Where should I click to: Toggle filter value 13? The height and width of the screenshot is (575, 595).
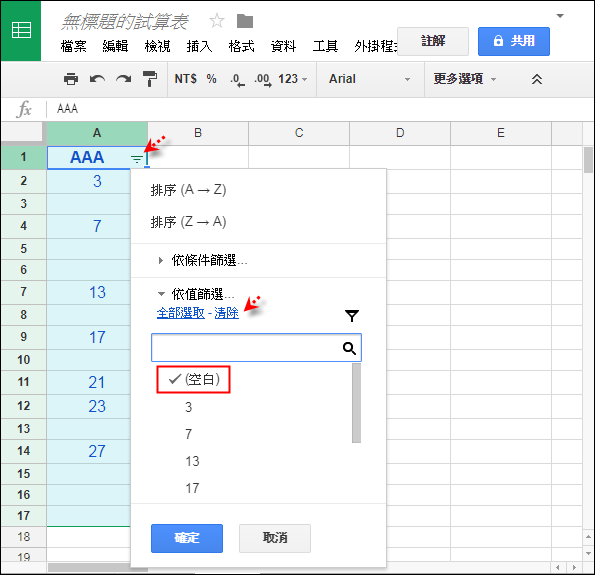pos(192,461)
